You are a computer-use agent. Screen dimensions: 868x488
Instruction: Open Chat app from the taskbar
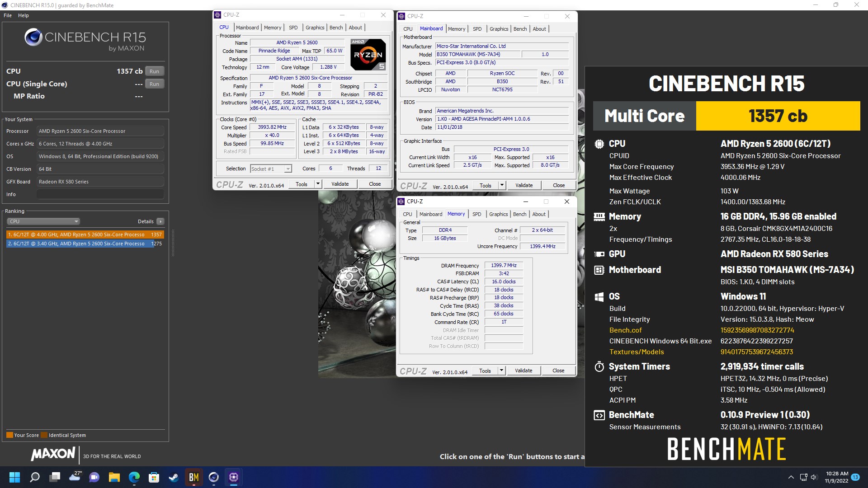94,477
